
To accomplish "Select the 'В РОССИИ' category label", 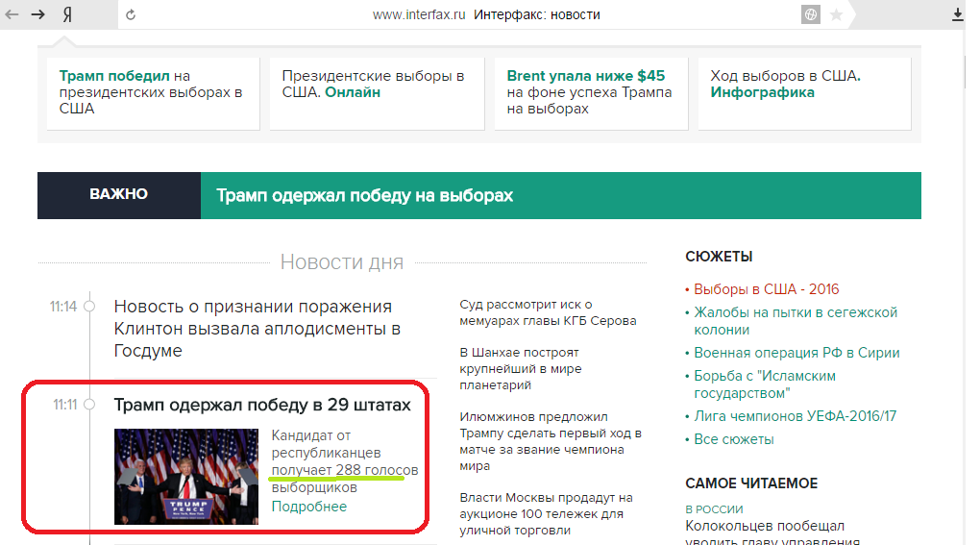I will (714, 509).
